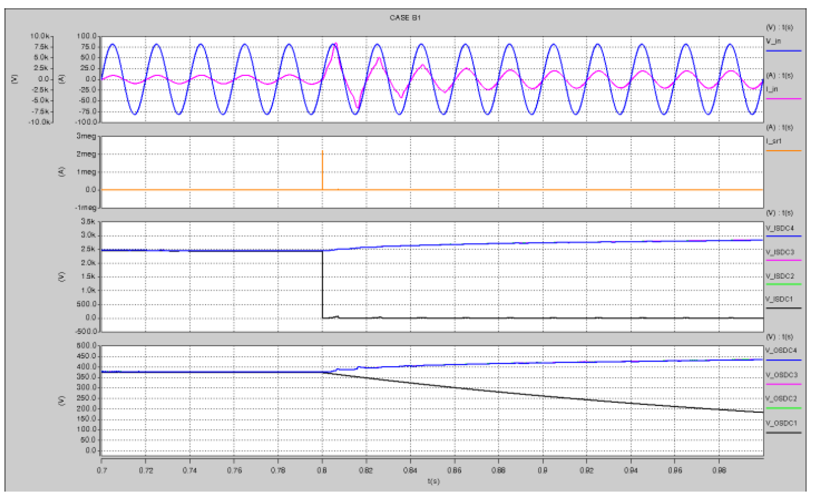
Task: Click the 10.0k tick on outer voltage axis
Action: (40, 36)
